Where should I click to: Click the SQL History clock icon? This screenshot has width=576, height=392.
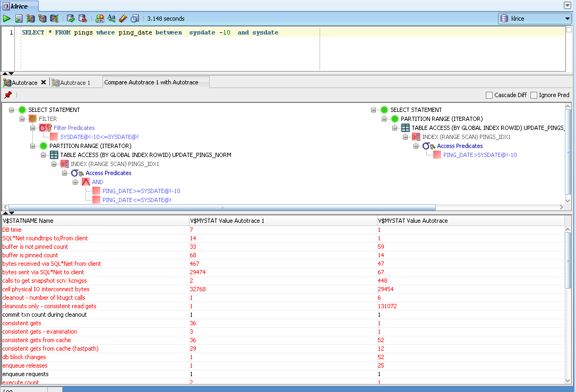[x=135, y=19]
